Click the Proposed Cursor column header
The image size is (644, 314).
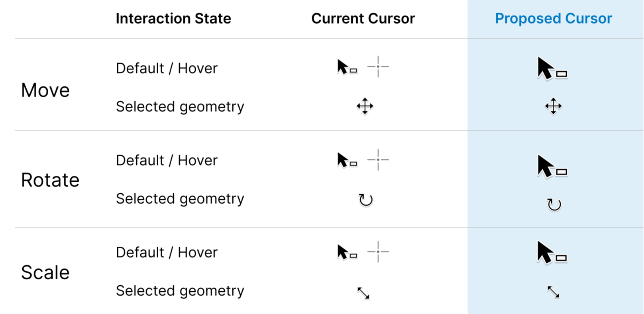(x=553, y=18)
